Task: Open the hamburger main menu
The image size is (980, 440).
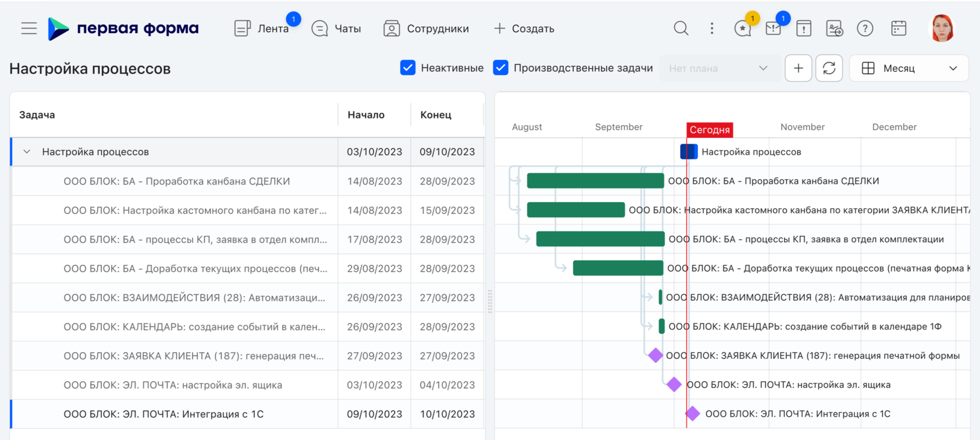Action: (29, 28)
